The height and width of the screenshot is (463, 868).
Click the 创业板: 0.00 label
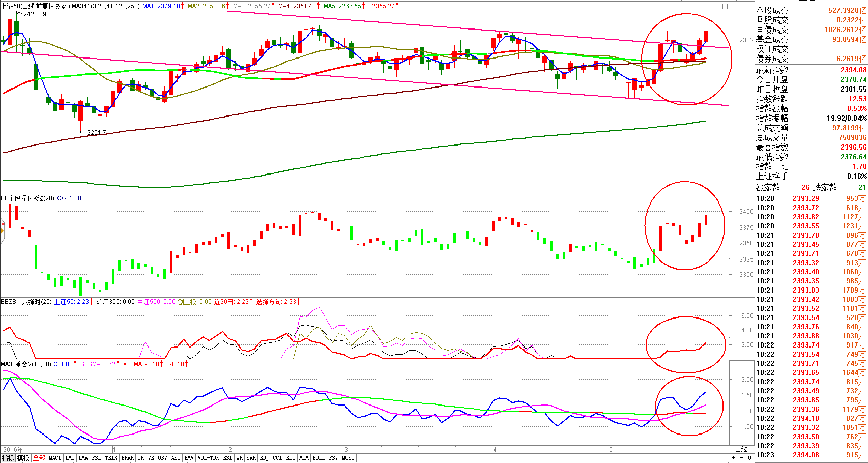pyautogui.click(x=194, y=302)
